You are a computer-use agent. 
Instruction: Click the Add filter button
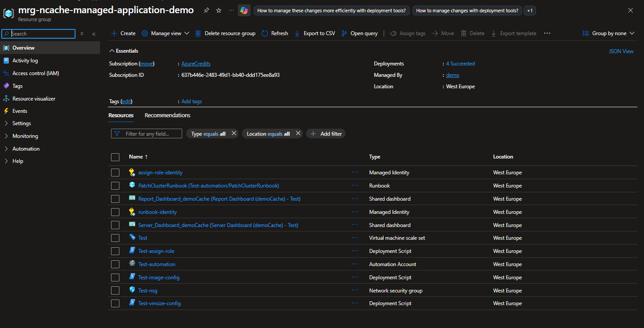point(326,133)
